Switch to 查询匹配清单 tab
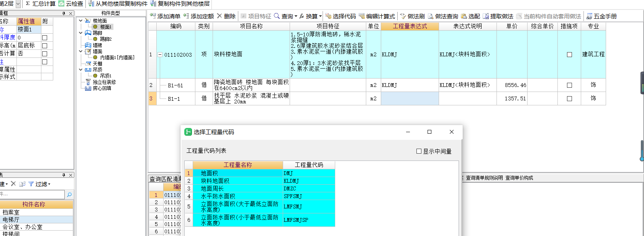 (165, 179)
